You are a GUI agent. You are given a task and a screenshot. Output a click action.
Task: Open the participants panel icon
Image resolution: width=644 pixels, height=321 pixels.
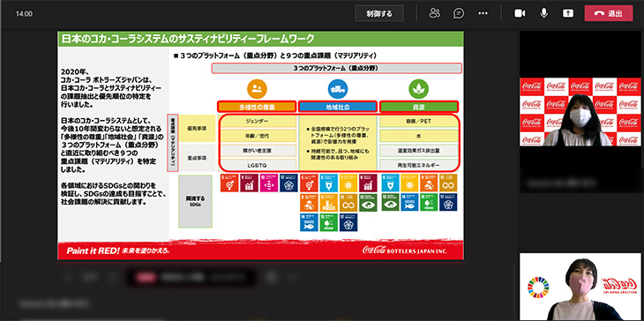(435, 13)
